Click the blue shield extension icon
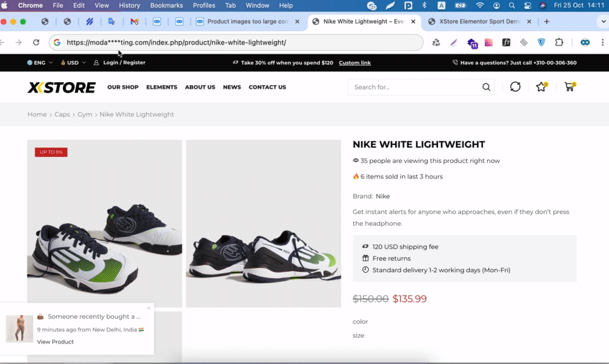609x364 pixels. [x=541, y=42]
